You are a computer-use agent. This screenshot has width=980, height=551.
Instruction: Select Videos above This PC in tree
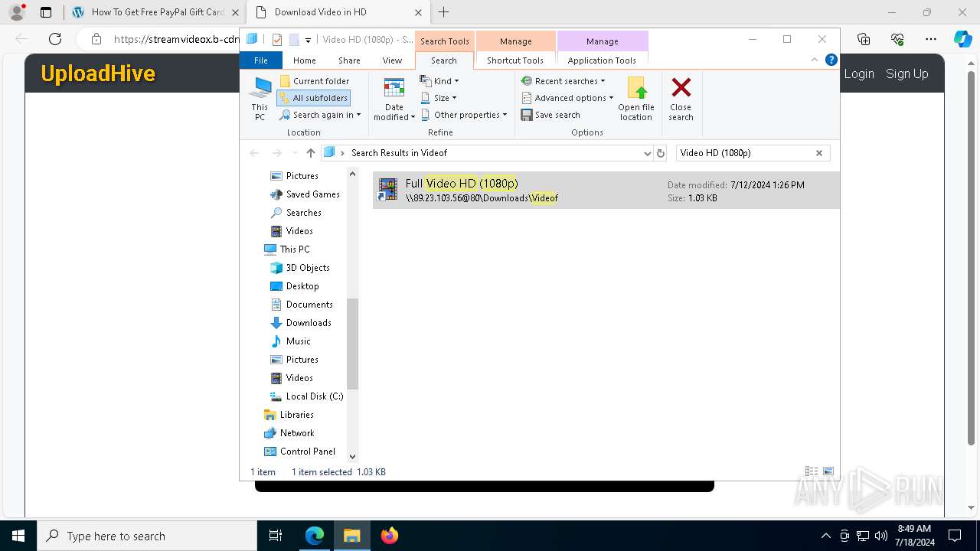[x=299, y=231]
